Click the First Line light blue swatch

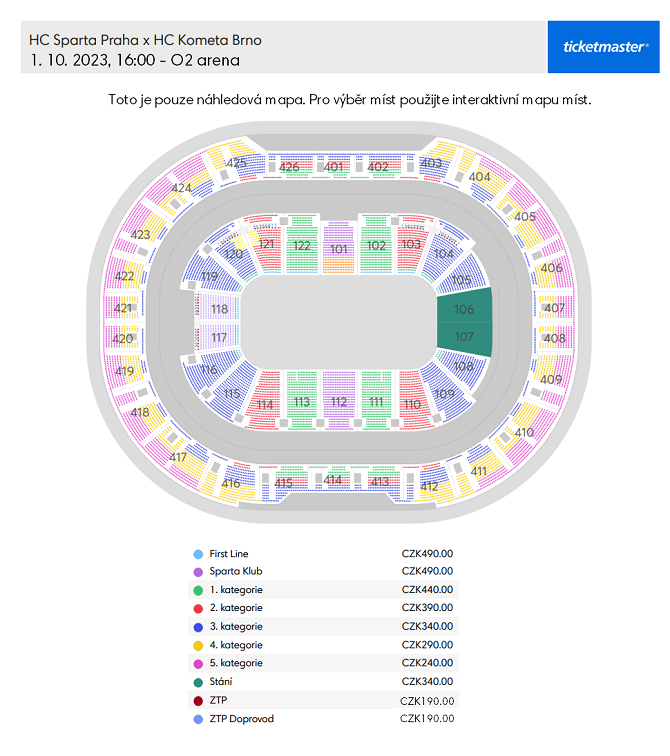pos(198,554)
